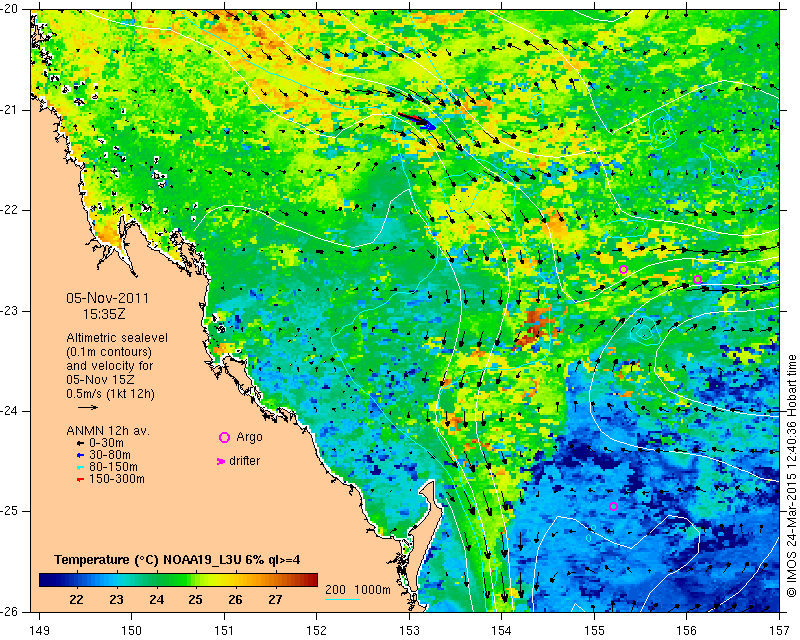Click the colorbar tick label '22'
Screen dimensions: 800x640
coord(76,600)
